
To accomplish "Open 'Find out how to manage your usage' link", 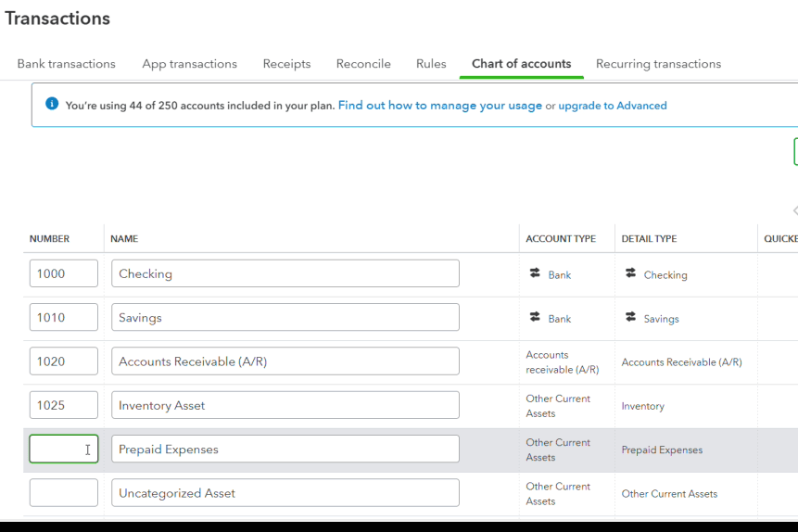I will (439, 106).
